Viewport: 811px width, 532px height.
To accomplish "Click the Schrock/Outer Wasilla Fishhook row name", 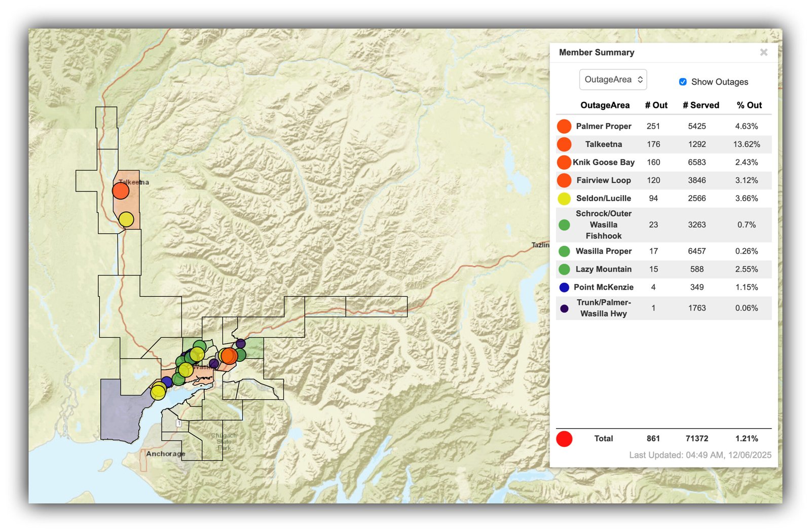I will pyautogui.click(x=603, y=225).
